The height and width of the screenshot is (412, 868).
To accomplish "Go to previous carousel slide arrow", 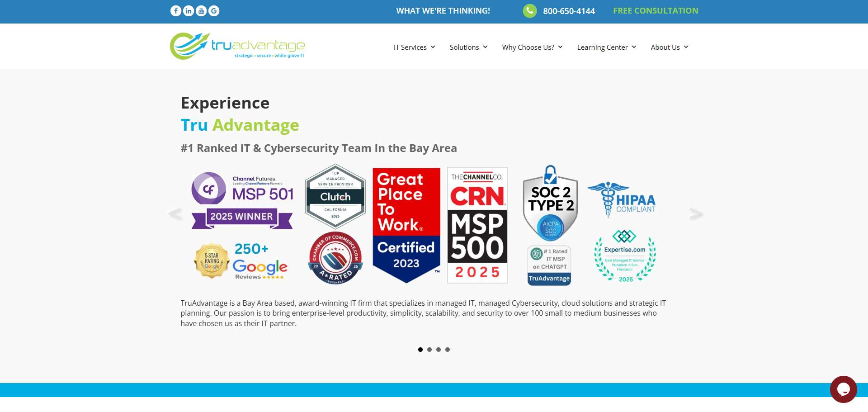I will click(175, 214).
